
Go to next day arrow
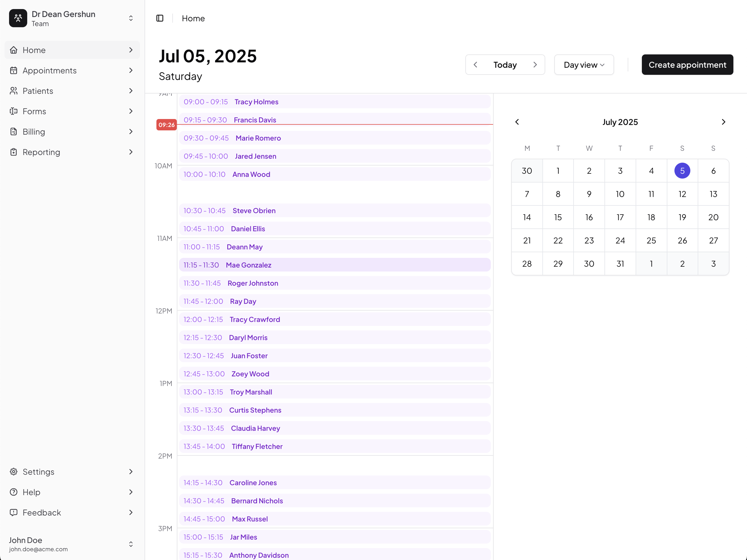(535, 65)
